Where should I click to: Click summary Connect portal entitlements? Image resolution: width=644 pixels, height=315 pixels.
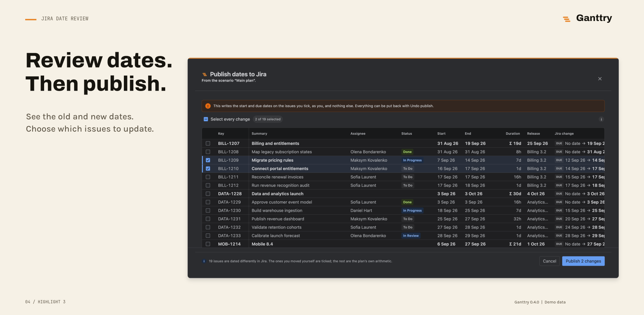pyautogui.click(x=280, y=169)
